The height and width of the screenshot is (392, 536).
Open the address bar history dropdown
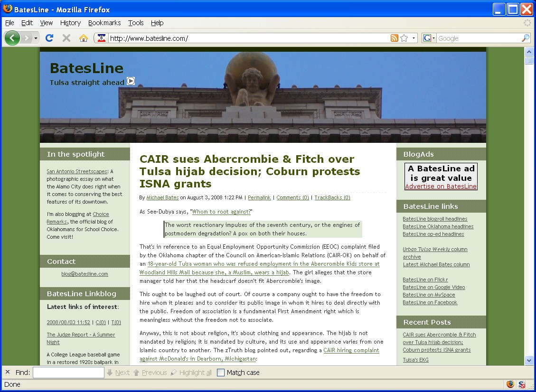pos(414,38)
